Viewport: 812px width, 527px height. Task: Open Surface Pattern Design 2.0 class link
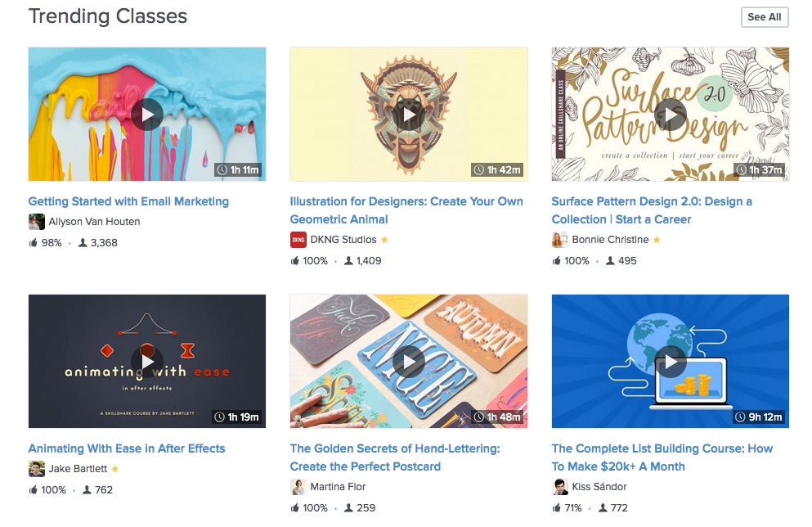[x=652, y=210]
